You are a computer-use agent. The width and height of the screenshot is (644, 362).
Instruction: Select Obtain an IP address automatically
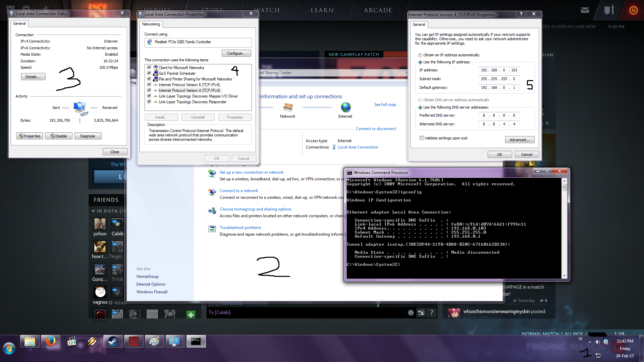(420, 55)
